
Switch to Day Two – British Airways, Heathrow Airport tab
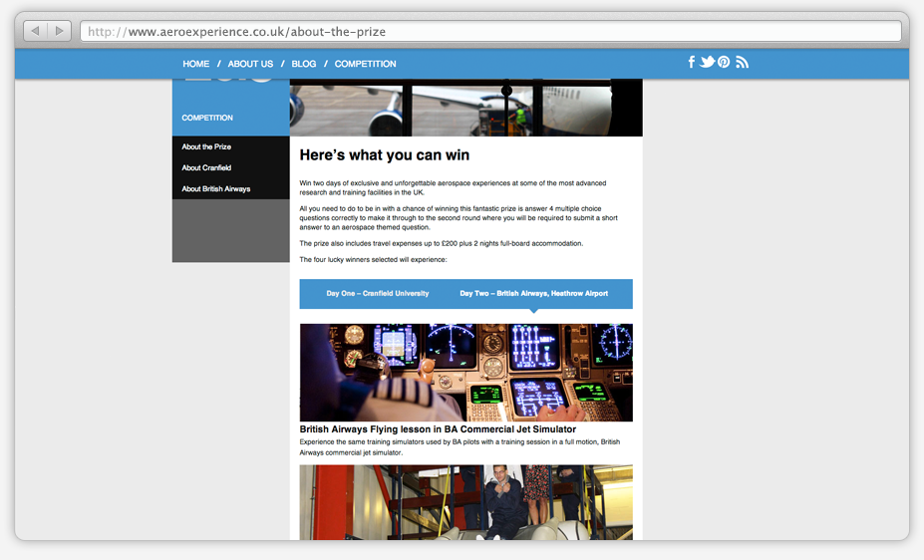(534, 293)
